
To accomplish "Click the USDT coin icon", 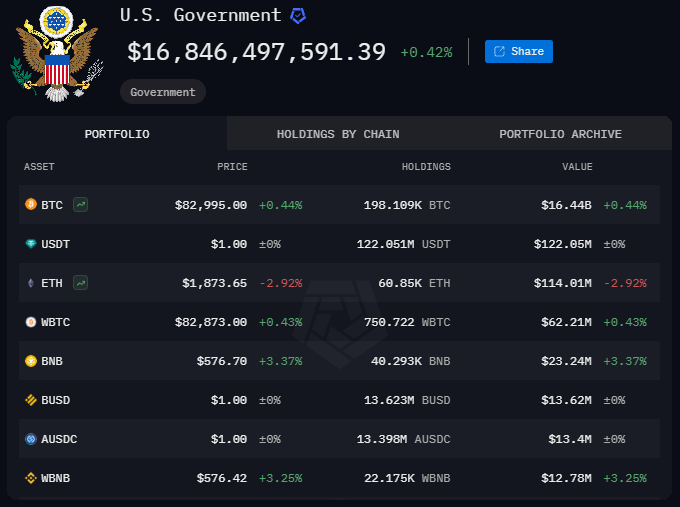I will [31, 244].
